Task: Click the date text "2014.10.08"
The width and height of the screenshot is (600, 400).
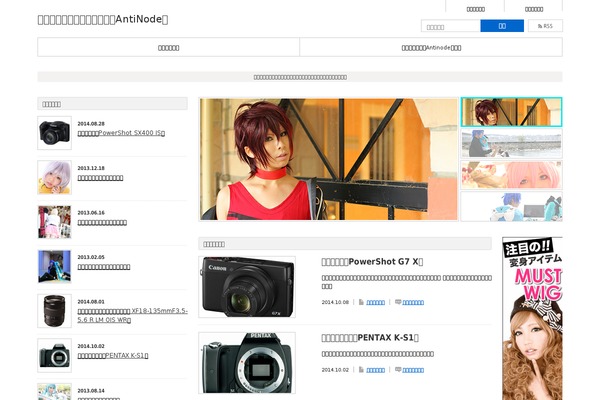Action: click(335, 302)
